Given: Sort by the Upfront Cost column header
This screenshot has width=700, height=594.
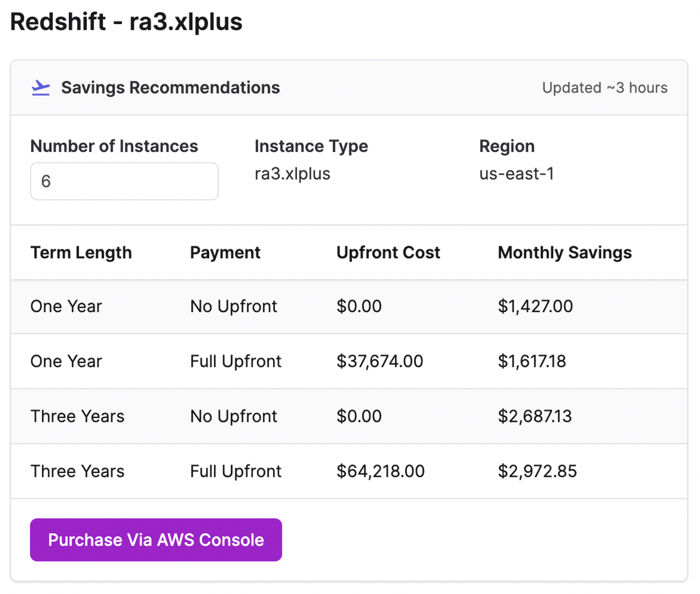Looking at the screenshot, I should click(x=388, y=252).
